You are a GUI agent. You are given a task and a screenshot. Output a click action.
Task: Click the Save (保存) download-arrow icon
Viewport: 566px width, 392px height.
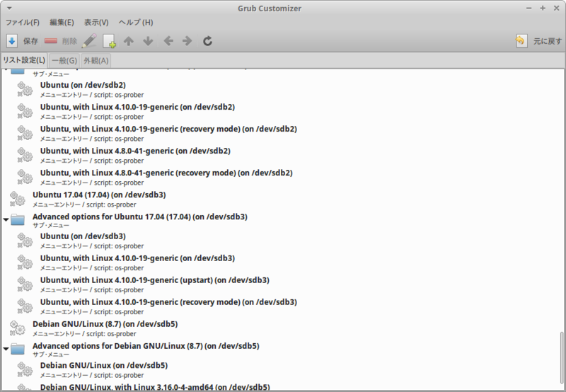click(x=11, y=41)
